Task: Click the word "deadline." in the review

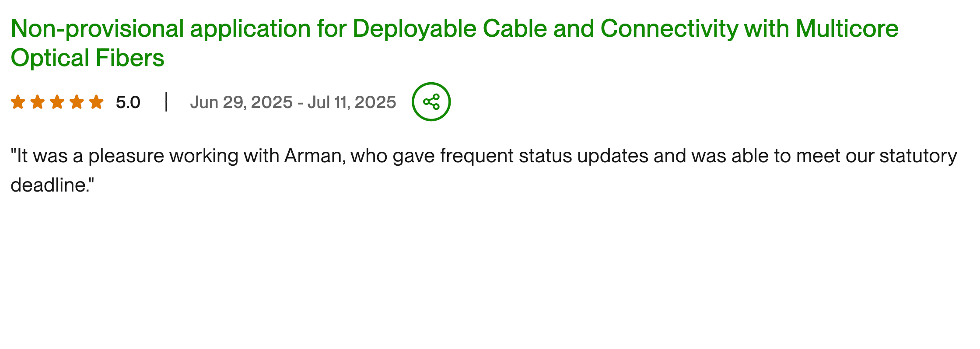Action: click(52, 185)
